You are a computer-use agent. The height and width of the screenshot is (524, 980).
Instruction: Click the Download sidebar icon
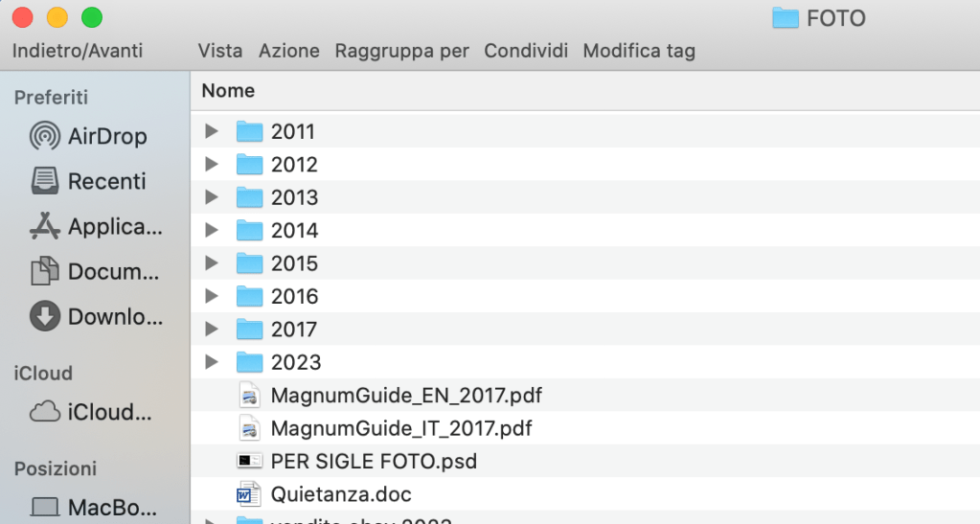[x=45, y=317]
